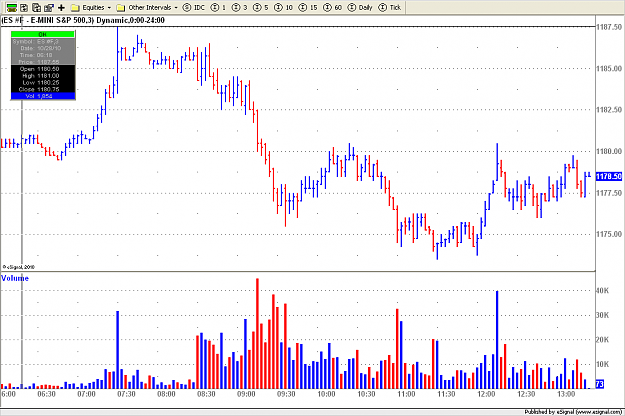Click the 1185.00 price axis label
Viewport: 625px width, 416px height.
609,69
